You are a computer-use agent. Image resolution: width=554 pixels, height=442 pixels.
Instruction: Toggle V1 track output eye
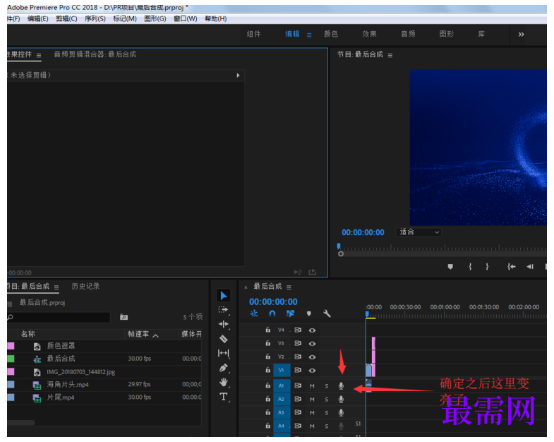312,370
